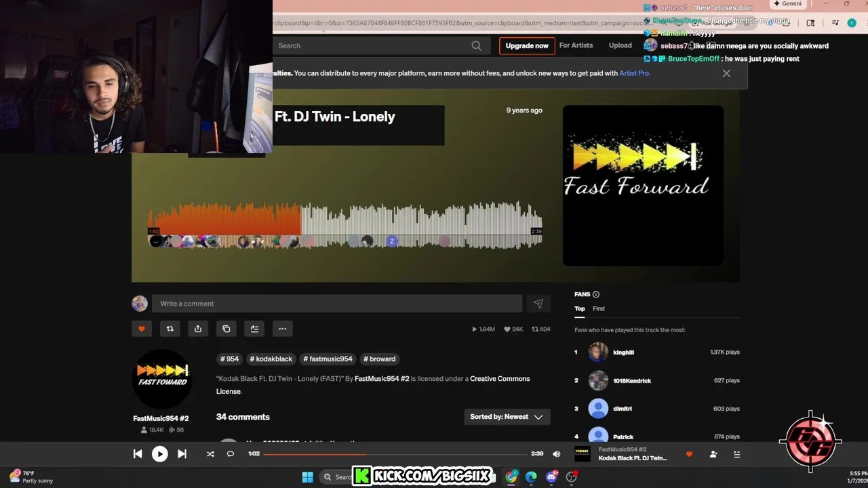868x488 pixels.
Task: Follow the artist from the player bar icon
Action: point(713,454)
